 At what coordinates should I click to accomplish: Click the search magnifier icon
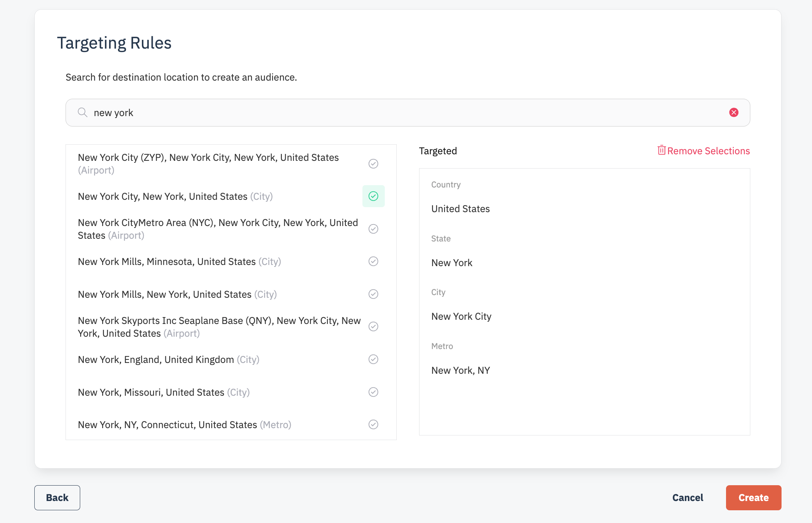(x=83, y=112)
